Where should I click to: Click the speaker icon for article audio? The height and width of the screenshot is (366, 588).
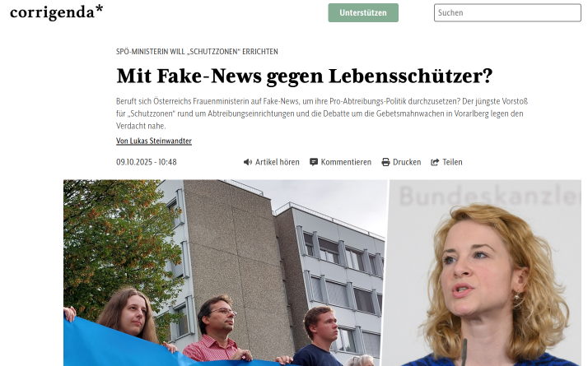coord(248,162)
